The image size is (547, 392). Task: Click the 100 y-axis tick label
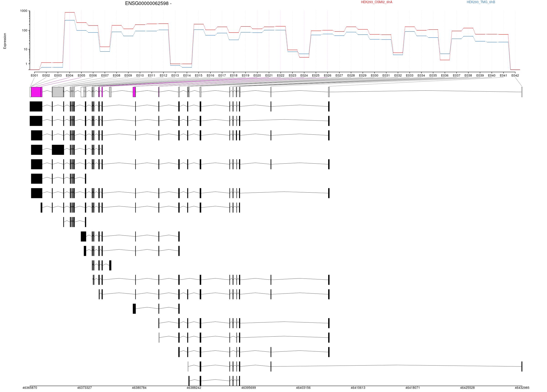(25, 30)
